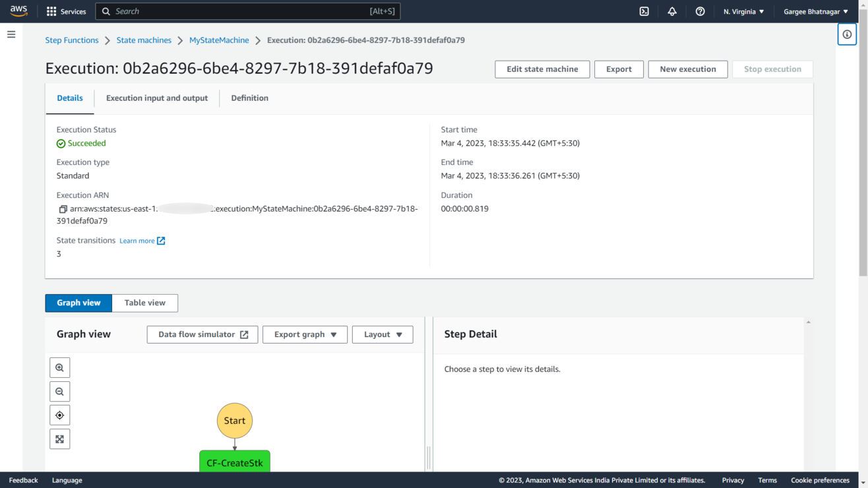
Task: Click the Execution title heading
Action: tap(239, 69)
